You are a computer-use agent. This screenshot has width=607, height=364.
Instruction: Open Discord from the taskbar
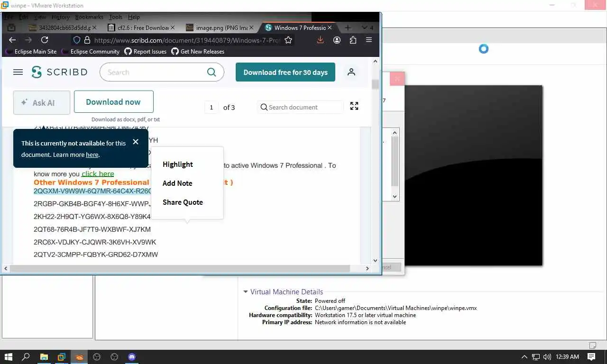pos(132,357)
